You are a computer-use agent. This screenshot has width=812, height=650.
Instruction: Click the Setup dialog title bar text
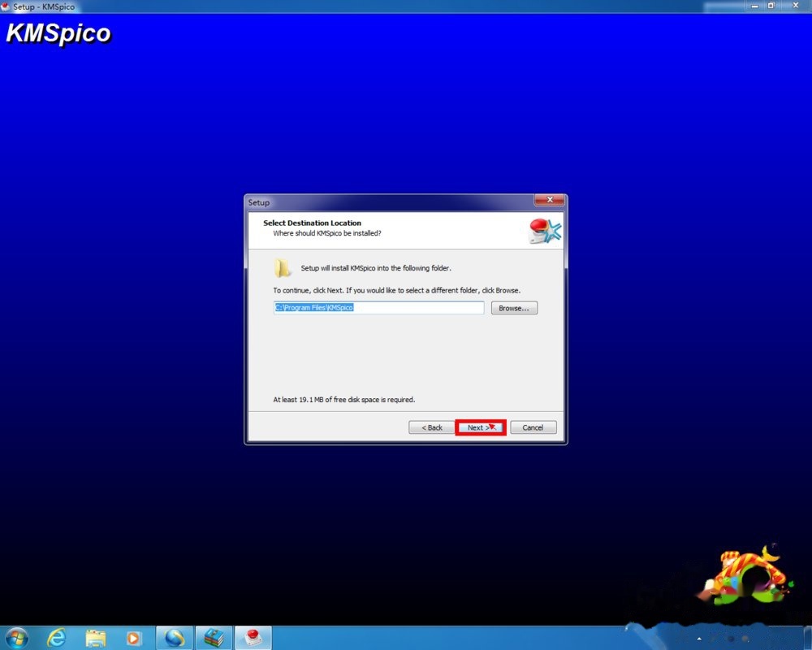pos(258,202)
